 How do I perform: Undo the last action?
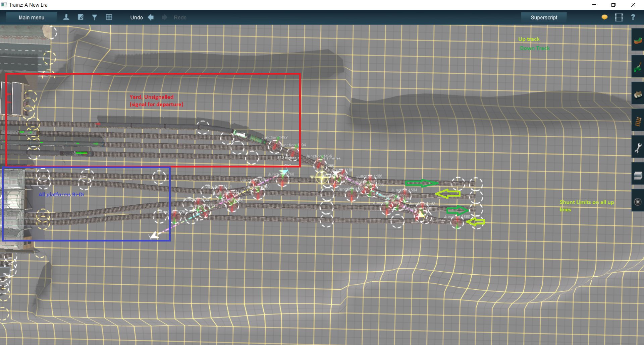(x=142, y=17)
